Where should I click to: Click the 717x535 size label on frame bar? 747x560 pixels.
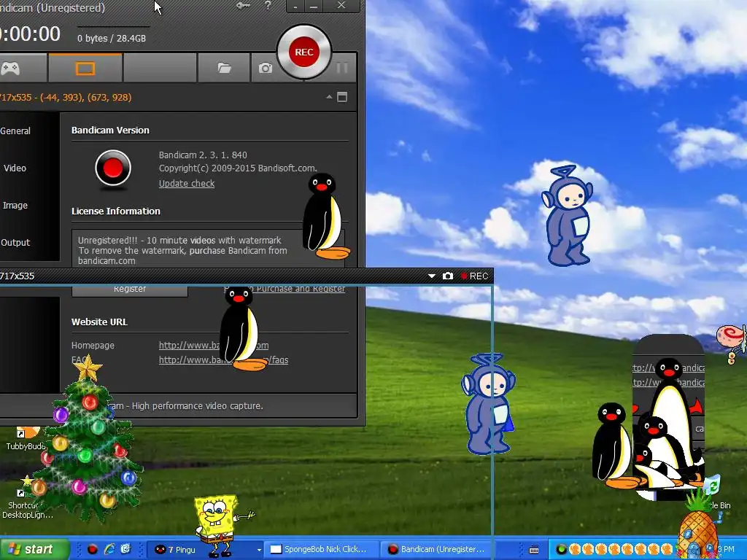pyautogui.click(x=18, y=276)
